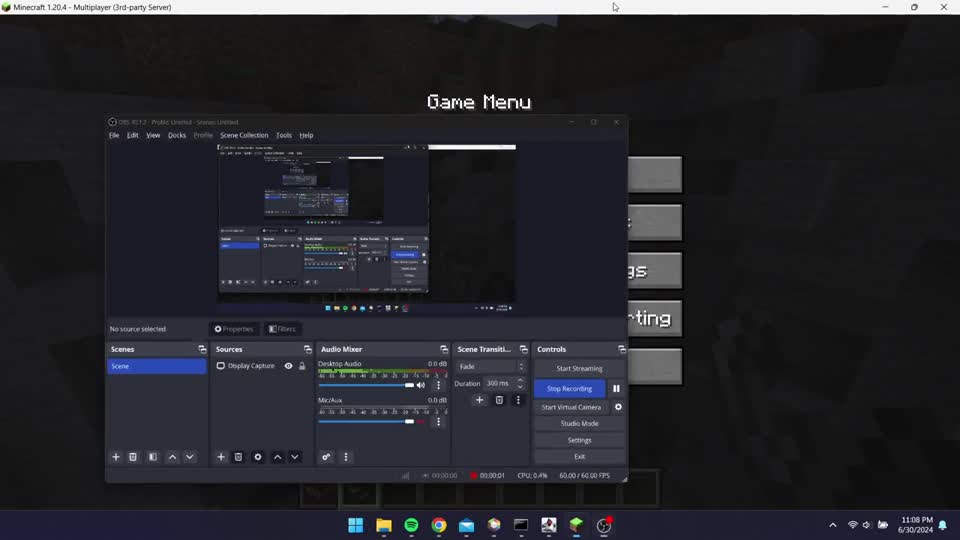Open the Edit menu
Screen dimensions: 960x540
(x=132, y=135)
